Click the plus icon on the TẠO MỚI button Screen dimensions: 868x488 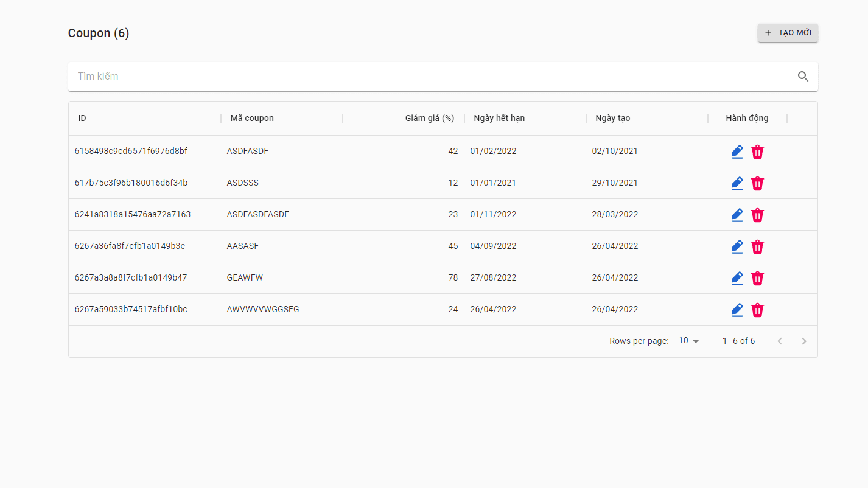coord(768,33)
